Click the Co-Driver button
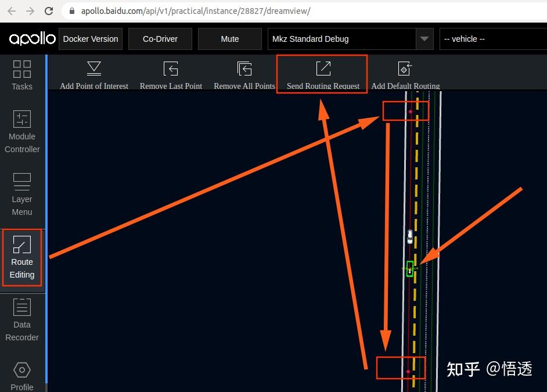The image size is (547, 392). pyautogui.click(x=160, y=39)
